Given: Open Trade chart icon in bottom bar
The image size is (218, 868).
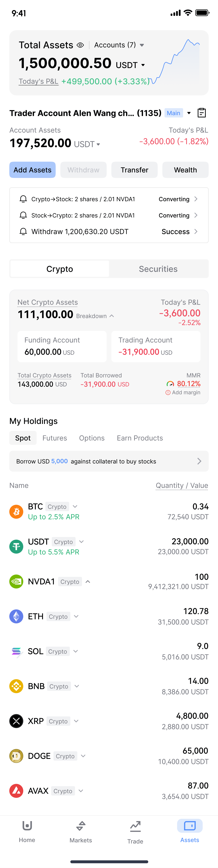Looking at the screenshot, I should 135,832.
